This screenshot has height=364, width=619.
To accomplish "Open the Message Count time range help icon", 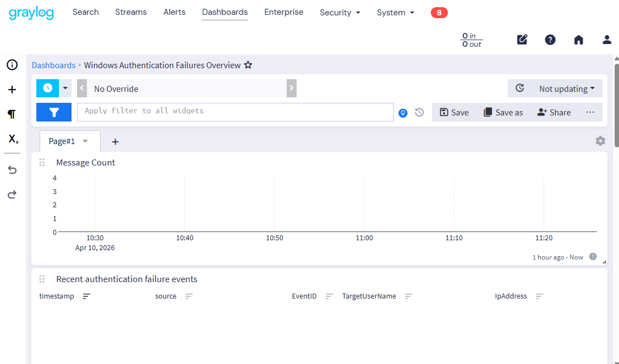I will (593, 256).
